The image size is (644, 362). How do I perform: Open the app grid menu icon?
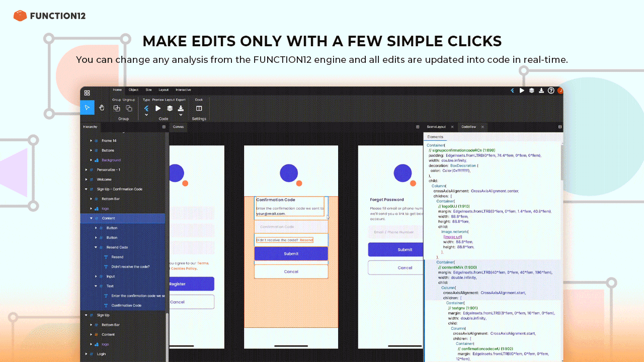(x=87, y=93)
